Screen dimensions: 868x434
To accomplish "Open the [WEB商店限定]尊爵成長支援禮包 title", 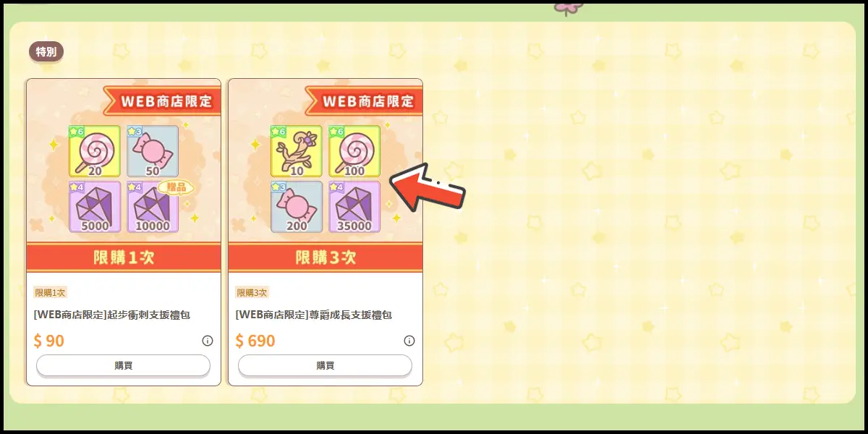I will 314,315.
